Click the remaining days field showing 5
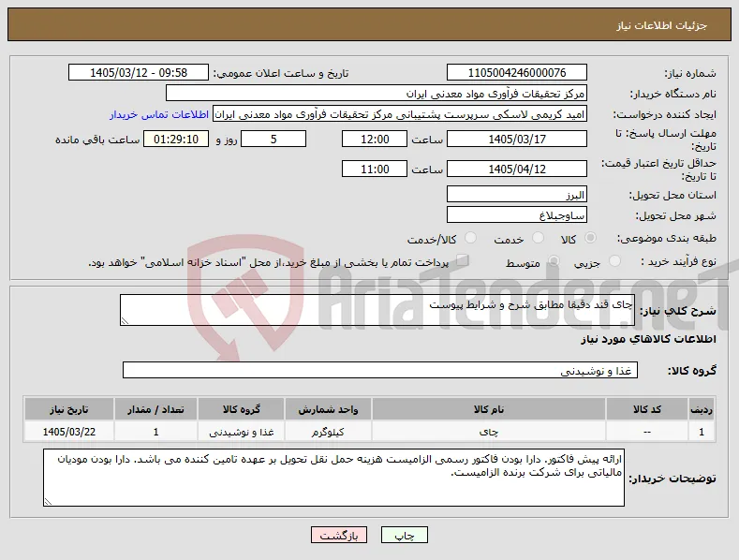This screenshot has height=560, width=739. point(273,139)
